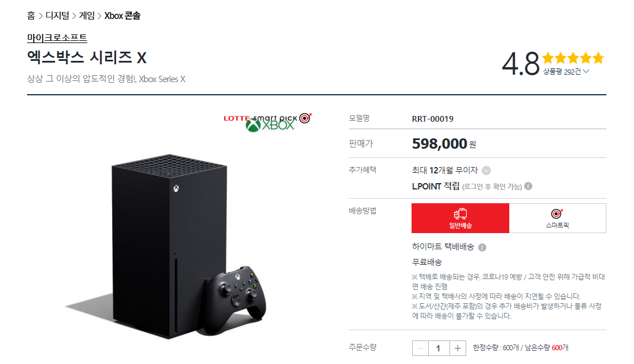The image size is (634, 364).
Task: Click the five-star rating icons
Action: [573, 58]
